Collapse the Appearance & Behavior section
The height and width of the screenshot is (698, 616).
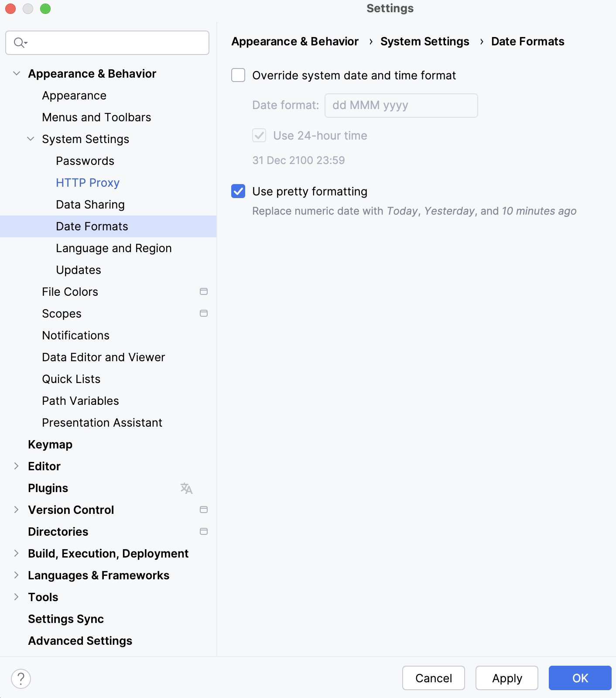point(16,73)
